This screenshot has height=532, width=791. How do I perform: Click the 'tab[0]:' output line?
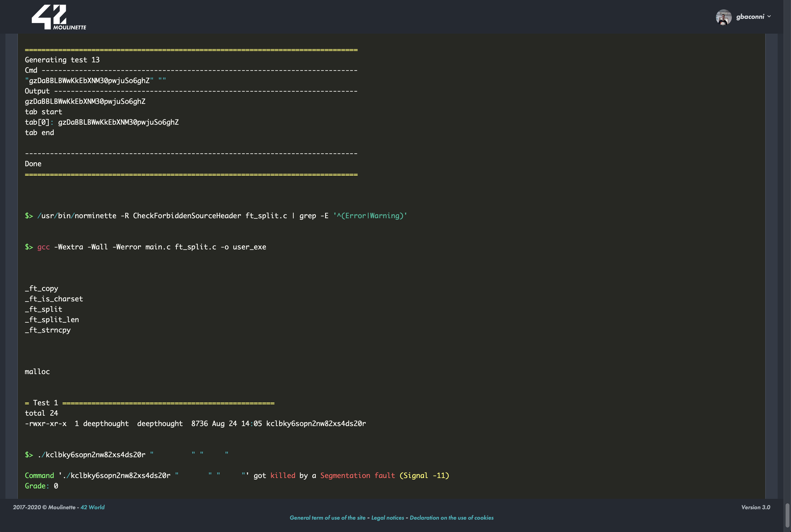(102, 122)
